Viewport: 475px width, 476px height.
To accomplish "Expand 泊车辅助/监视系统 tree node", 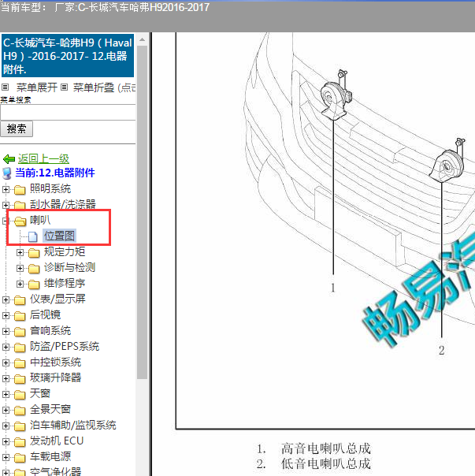I will point(6,426).
